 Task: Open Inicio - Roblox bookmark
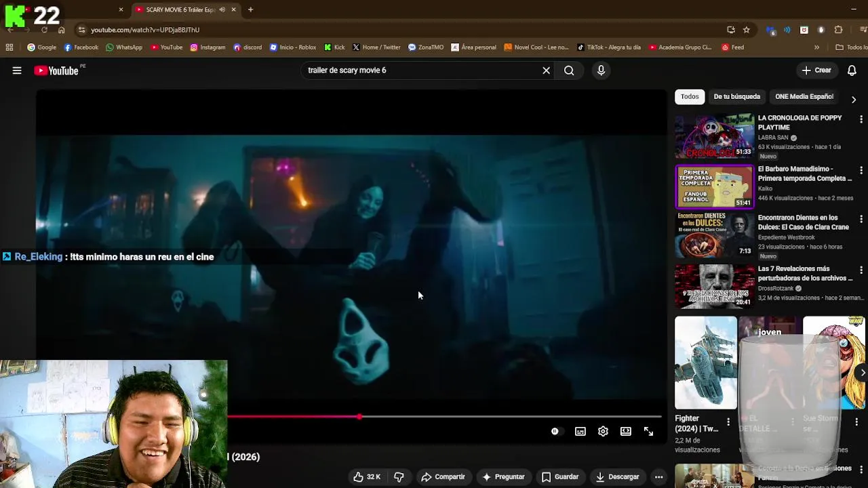(293, 47)
